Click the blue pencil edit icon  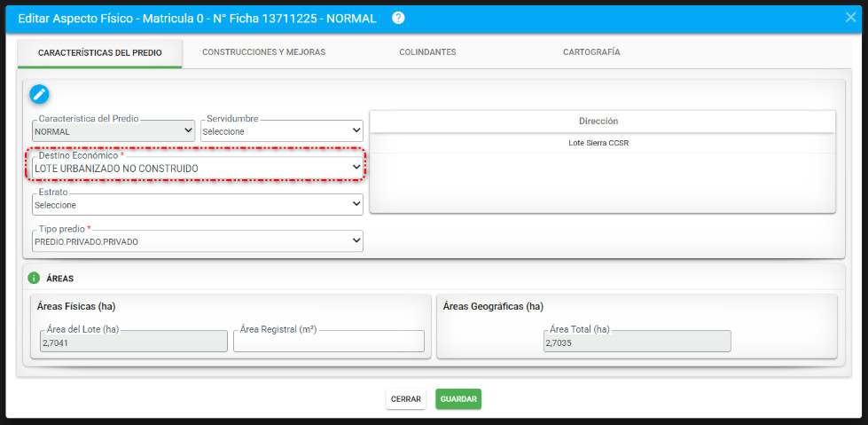[39, 94]
